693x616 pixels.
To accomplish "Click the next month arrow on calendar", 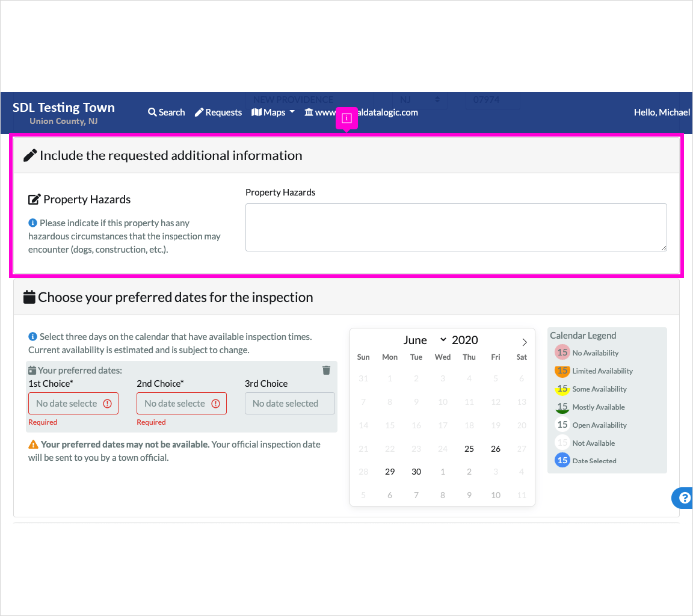I will pos(524,342).
